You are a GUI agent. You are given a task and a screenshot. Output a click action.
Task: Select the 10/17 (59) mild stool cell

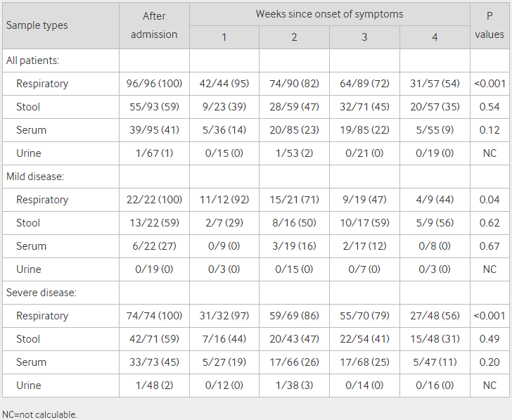coord(364,223)
